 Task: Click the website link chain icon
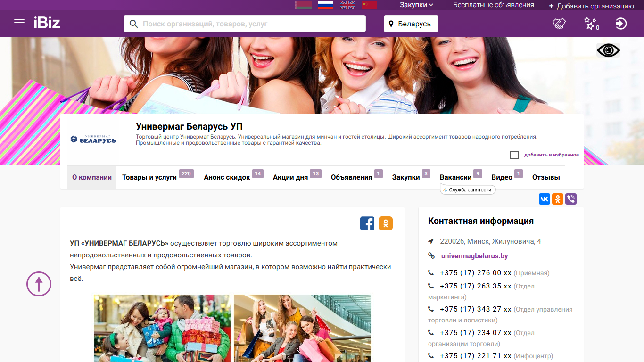[x=431, y=256]
